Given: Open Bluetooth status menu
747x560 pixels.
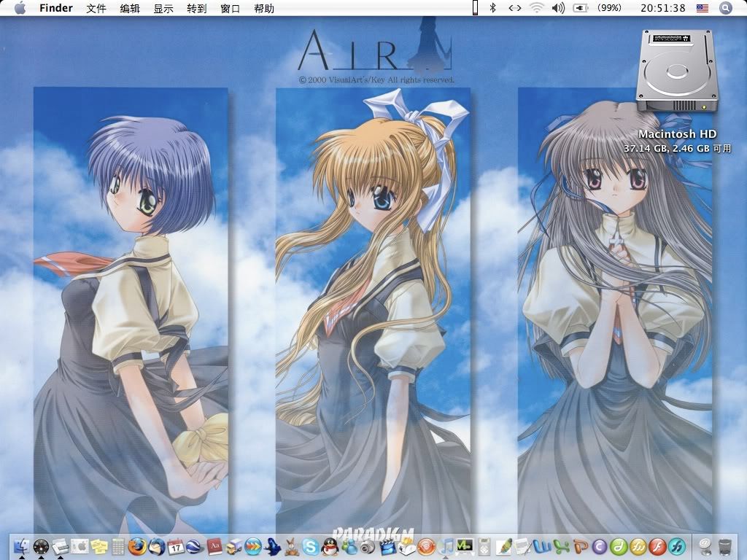Looking at the screenshot, I should 493,8.
